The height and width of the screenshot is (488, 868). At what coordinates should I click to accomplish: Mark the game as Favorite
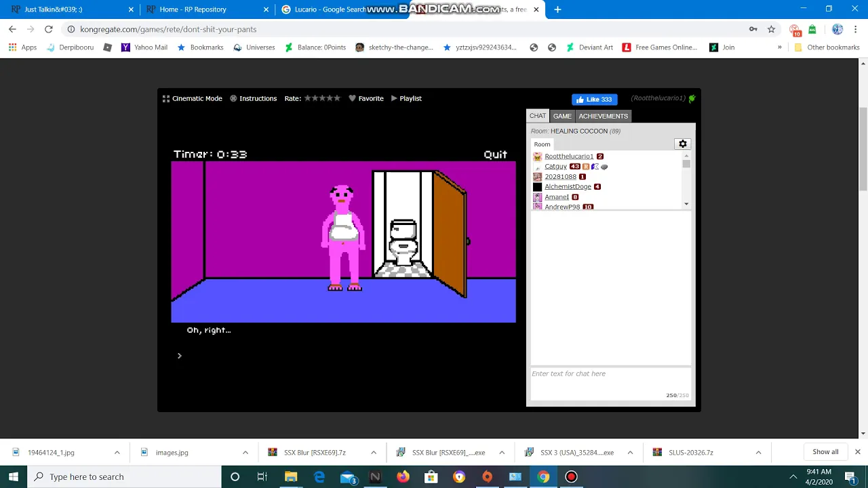[x=366, y=98]
